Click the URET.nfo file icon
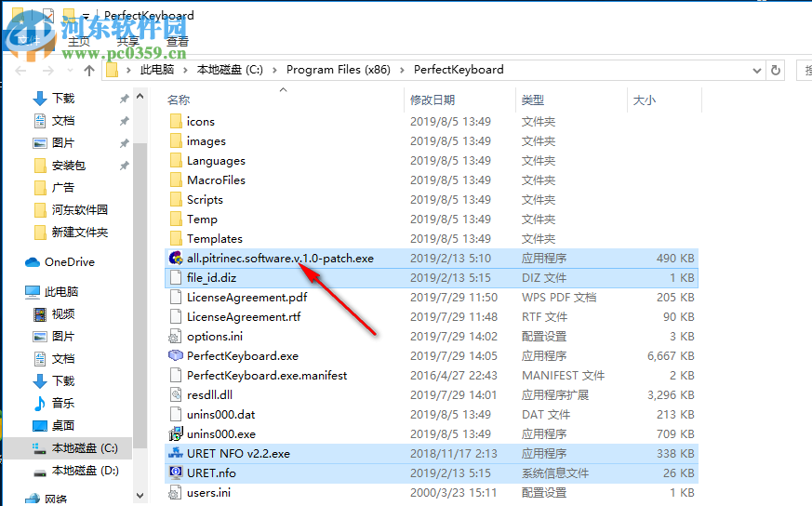 click(176, 473)
